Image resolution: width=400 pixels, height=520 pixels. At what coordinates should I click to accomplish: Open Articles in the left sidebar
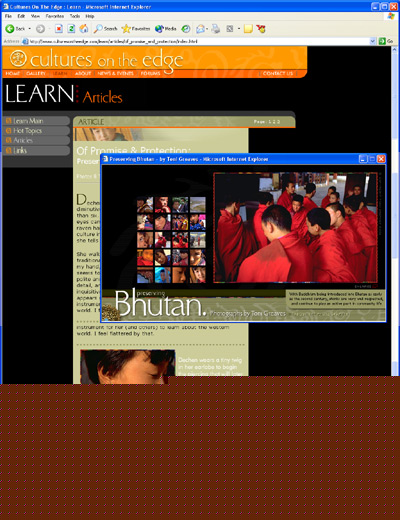[x=36, y=140]
